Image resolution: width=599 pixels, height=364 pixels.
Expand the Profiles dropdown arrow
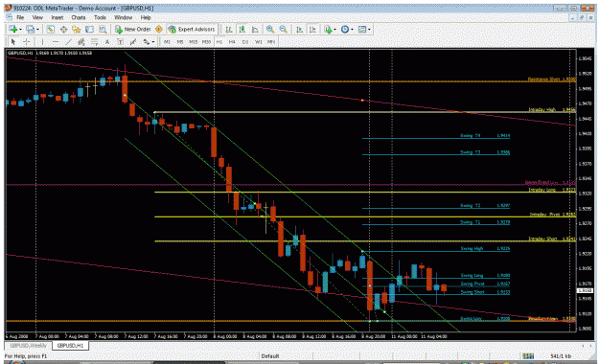coord(37,30)
